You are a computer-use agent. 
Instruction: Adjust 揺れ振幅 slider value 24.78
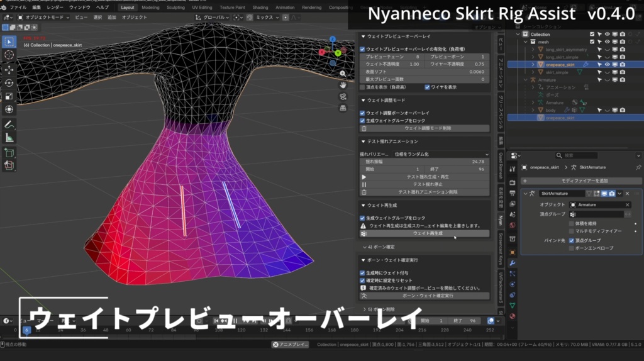[x=425, y=162]
